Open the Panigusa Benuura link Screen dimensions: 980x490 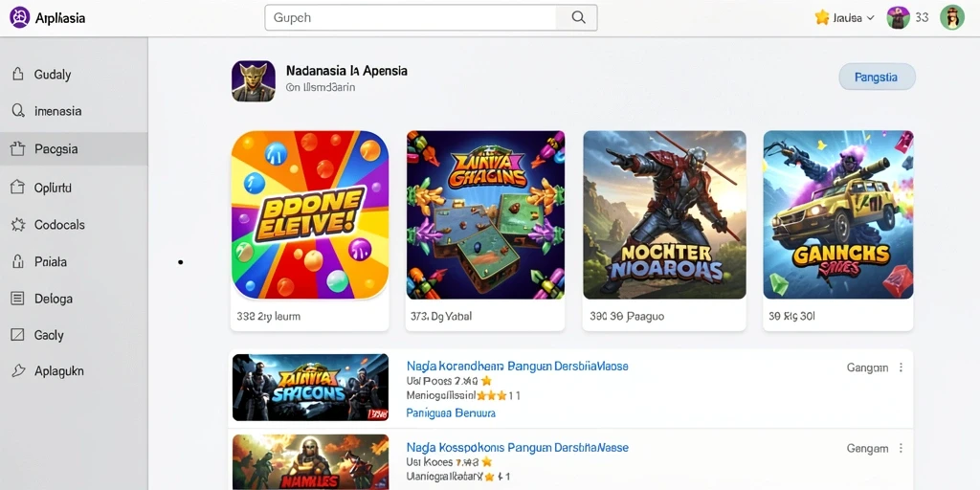pyautogui.click(x=451, y=413)
